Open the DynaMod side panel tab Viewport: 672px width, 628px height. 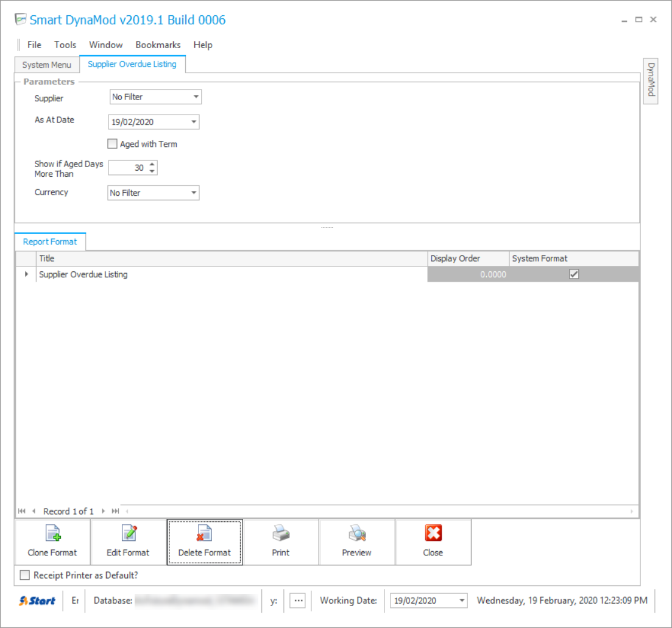tap(651, 80)
